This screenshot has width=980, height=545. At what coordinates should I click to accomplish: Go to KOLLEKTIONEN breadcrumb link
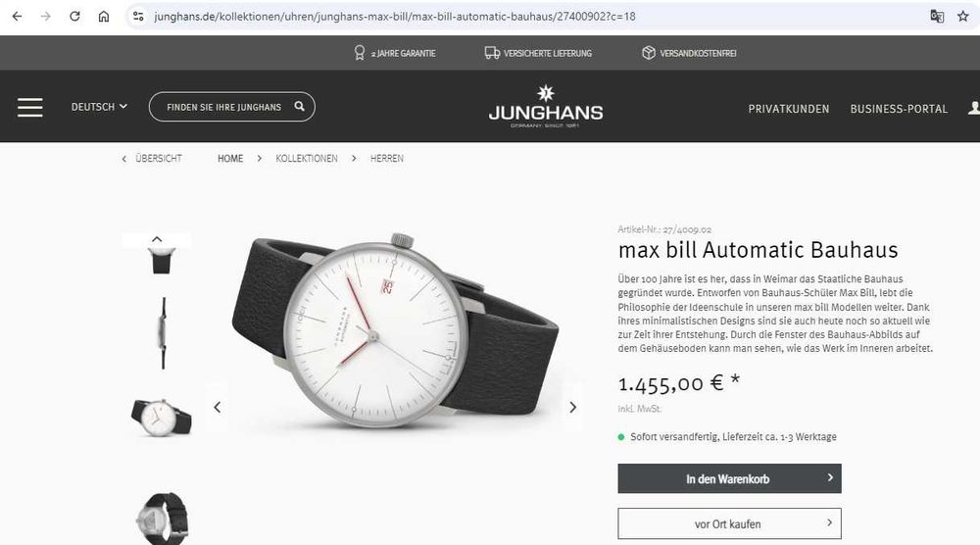pos(306,159)
